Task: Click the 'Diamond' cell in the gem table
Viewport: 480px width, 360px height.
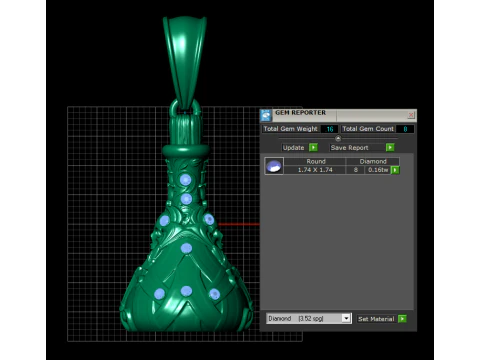Action: click(373, 161)
